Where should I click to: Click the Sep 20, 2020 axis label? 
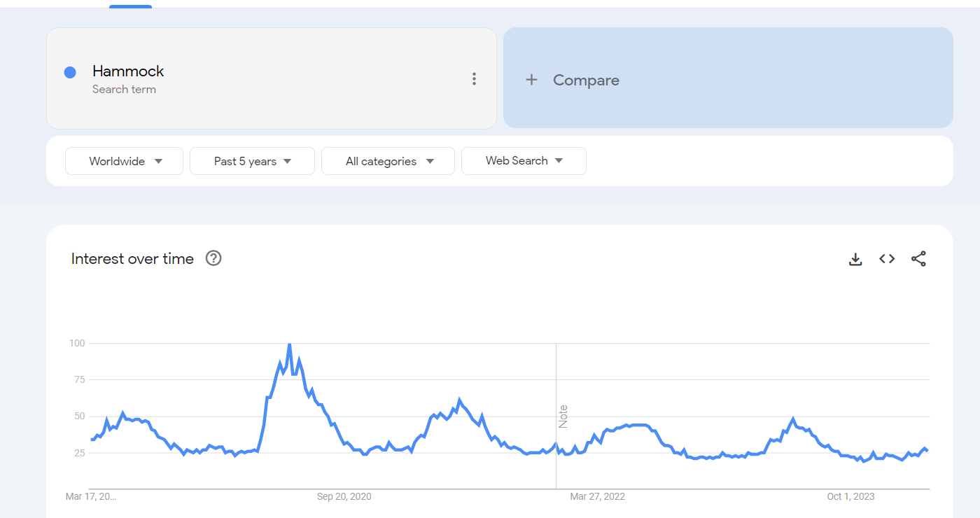[344, 496]
